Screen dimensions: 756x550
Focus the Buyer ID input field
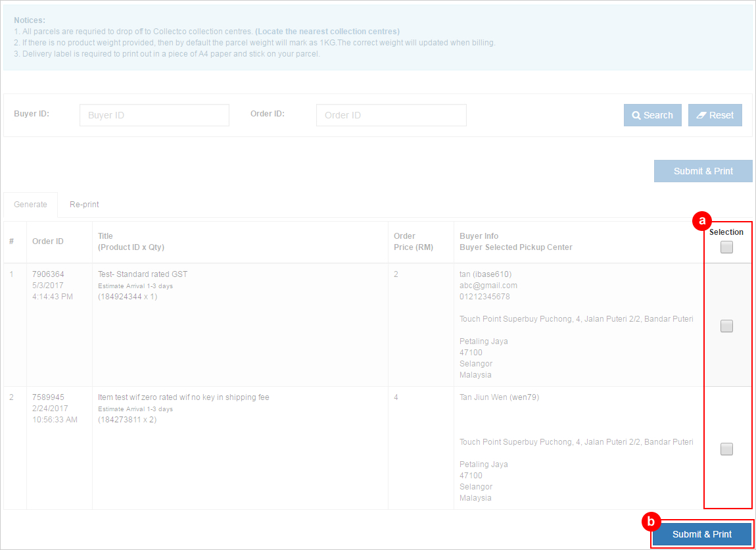(154, 115)
